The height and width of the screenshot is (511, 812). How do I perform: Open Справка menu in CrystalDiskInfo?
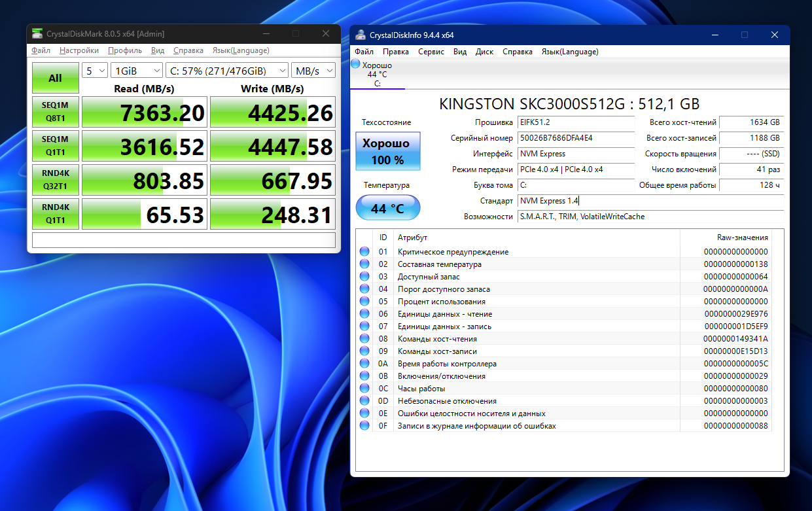[518, 52]
